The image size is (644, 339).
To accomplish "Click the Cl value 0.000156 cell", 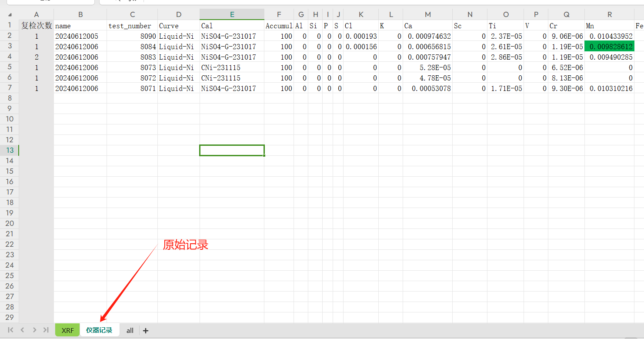I will tap(360, 47).
